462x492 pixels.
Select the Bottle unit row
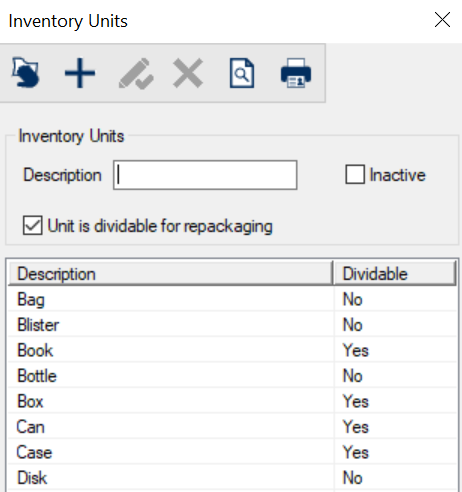[232, 376]
